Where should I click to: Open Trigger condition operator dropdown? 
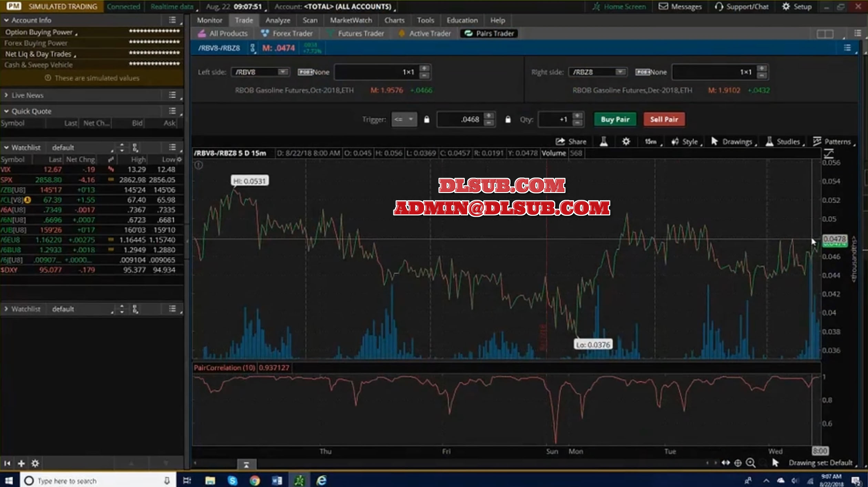(404, 120)
